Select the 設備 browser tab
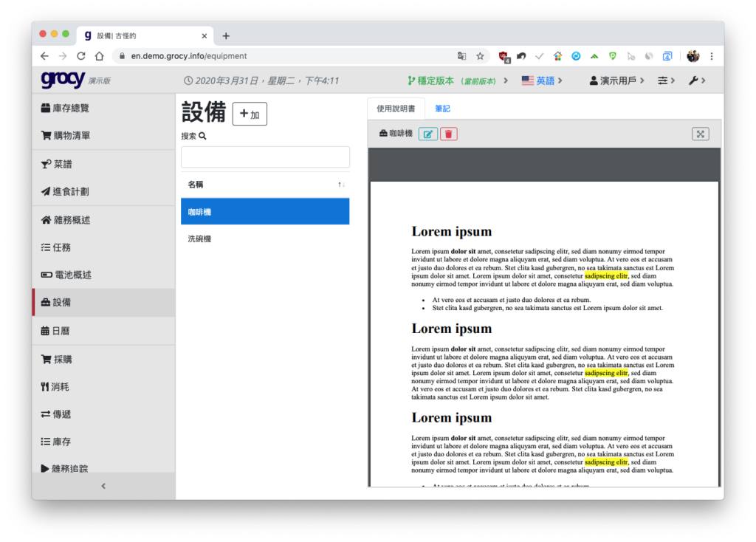Viewport: 756px width, 542px height. click(x=145, y=35)
